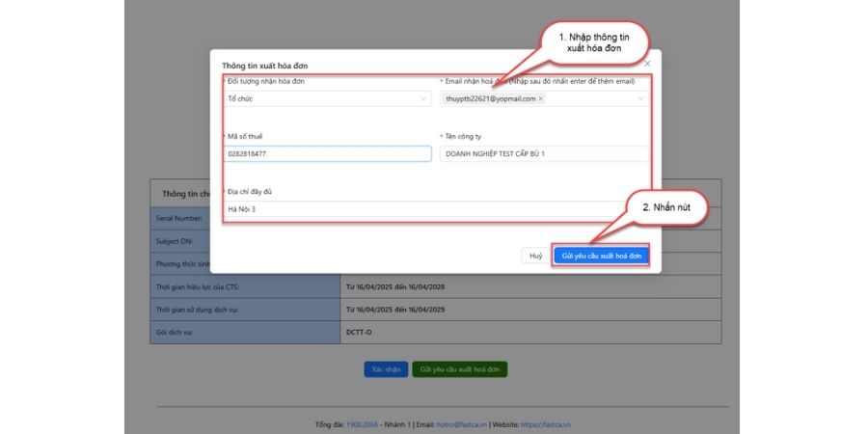Click the green Gửi yêu cầu xuất hoá đơn button
Viewport: 868px width, 434px height.
point(459,369)
